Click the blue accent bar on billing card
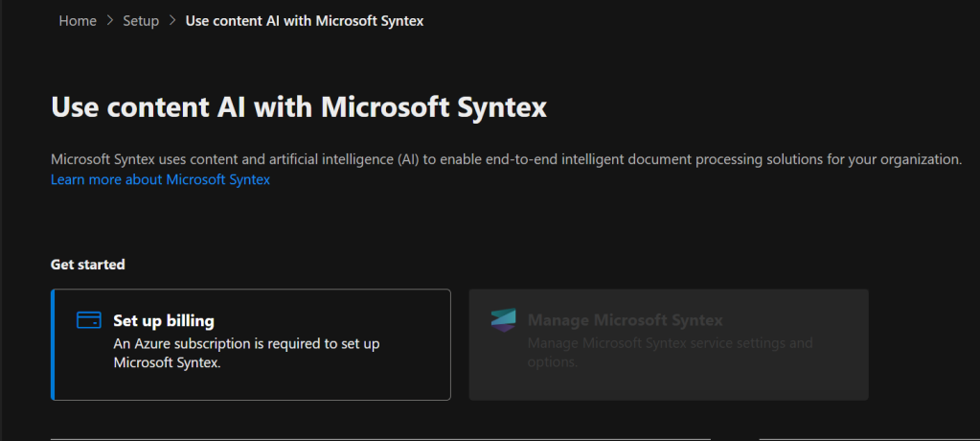The height and width of the screenshot is (441, 980). pyautogui.click(x=53, y=344)
